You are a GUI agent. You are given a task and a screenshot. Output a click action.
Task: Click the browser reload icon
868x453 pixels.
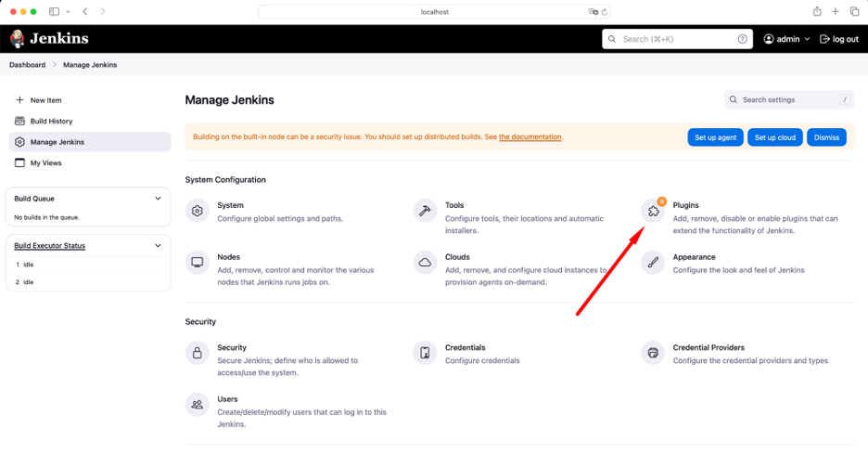[x=605, y=12]
